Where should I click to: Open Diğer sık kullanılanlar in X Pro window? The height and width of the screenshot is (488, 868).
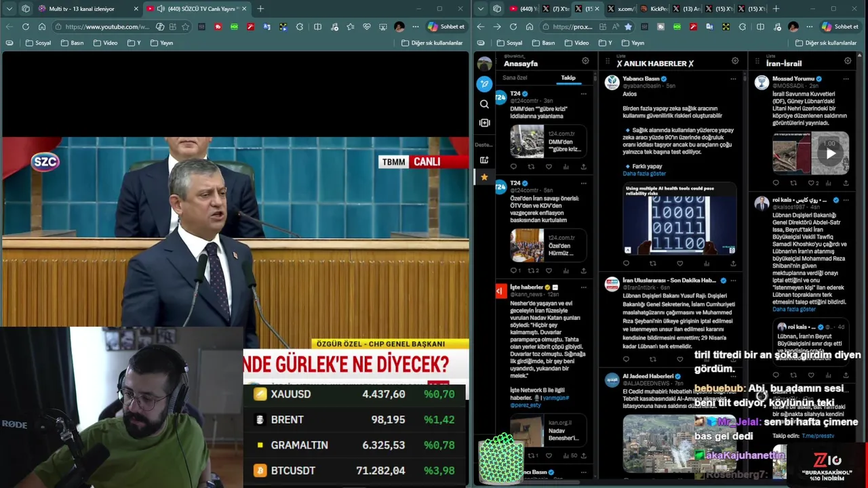tap(825, 43)
